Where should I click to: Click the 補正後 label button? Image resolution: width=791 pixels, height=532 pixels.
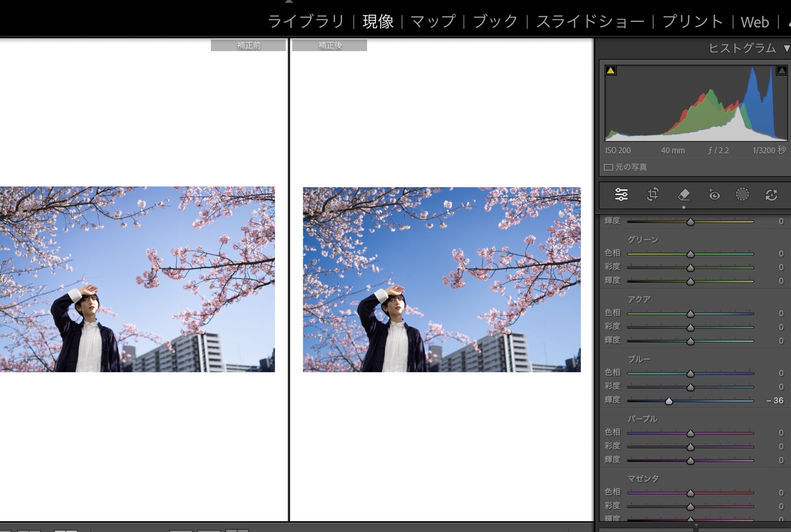point(329,46)
